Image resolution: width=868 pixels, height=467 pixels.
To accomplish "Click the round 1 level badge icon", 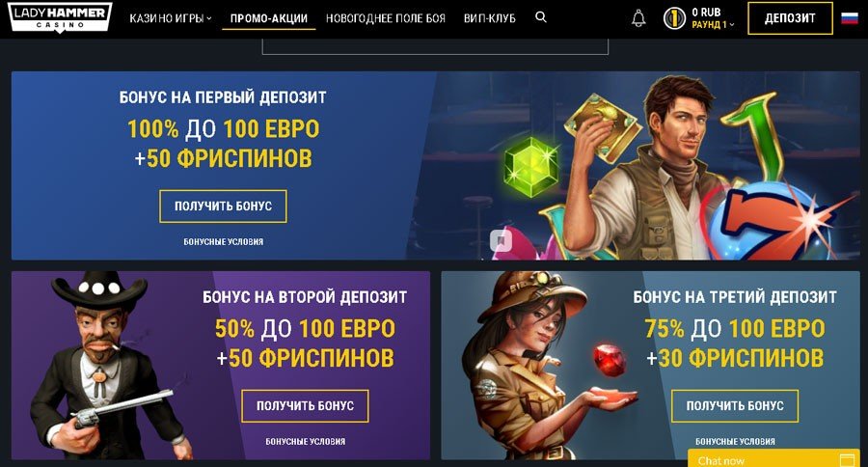I will (674, 18).
